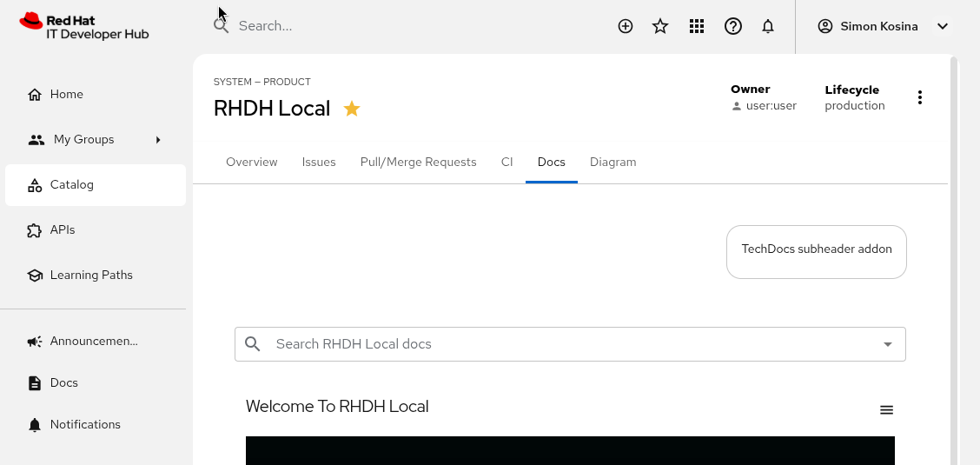This screenshot has width=980, height=465.
Task: Click the create plus icon in header
Action: click(x=626, y=26)
